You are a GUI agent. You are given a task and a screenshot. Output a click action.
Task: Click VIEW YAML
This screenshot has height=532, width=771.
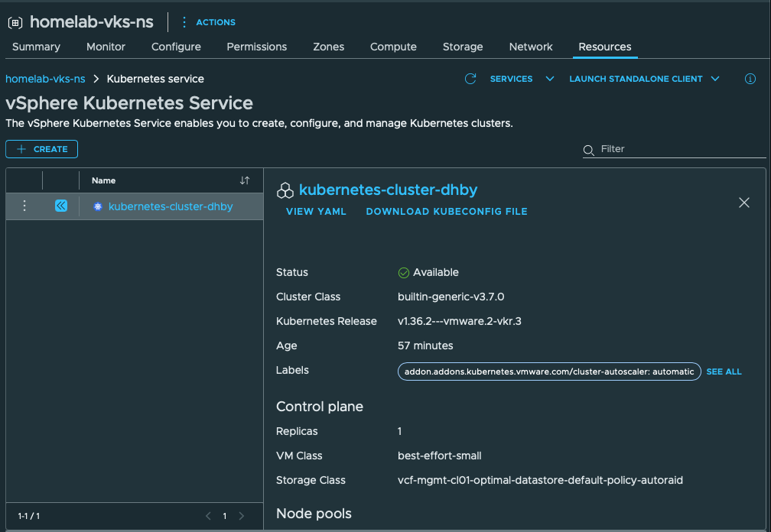pyautogui.click(x=316, y=211)
